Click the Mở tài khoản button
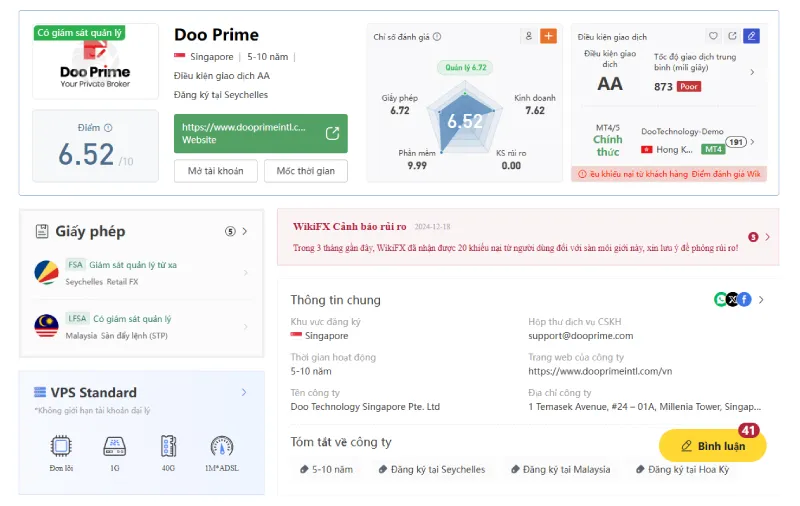800x506 pixels. (215, 171)
